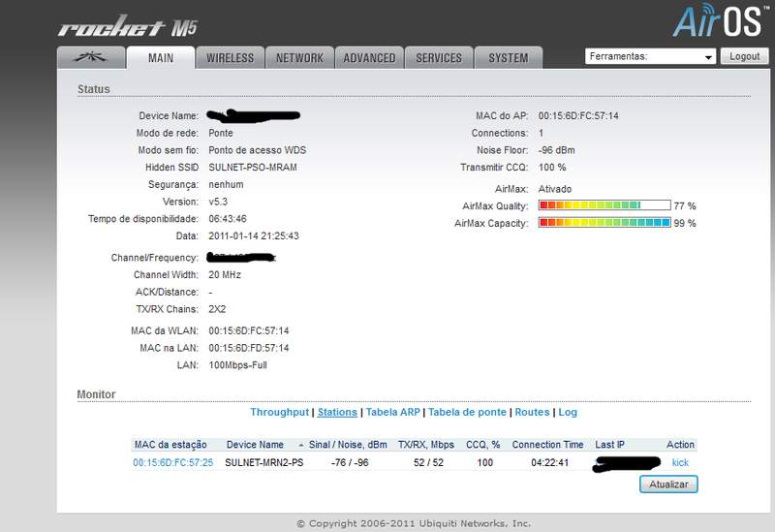Click the Channel Width value 20 MHz
The width and height of the screenshot is (775, 532).
(x=225, y=275)
